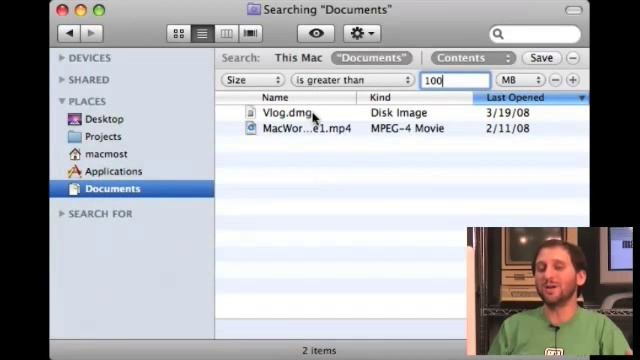The width and height of the screenshot is (640, 360).
Task: Open the Action gear menu
Action: 362,33
